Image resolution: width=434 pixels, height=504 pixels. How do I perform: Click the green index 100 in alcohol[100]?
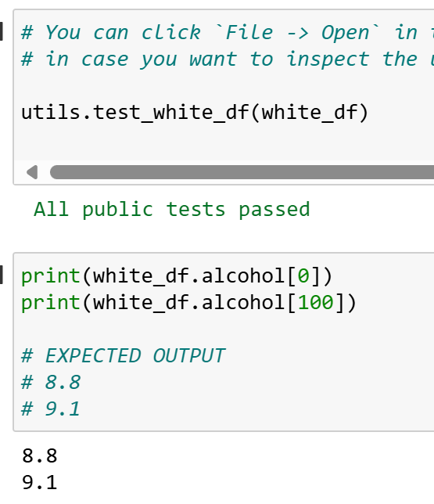pos(315,303)
